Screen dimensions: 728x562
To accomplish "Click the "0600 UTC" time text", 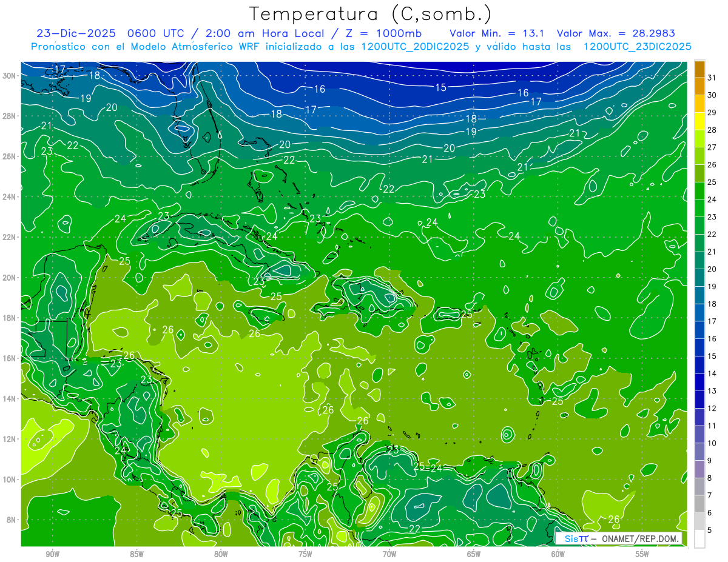I will click(155, 33).
